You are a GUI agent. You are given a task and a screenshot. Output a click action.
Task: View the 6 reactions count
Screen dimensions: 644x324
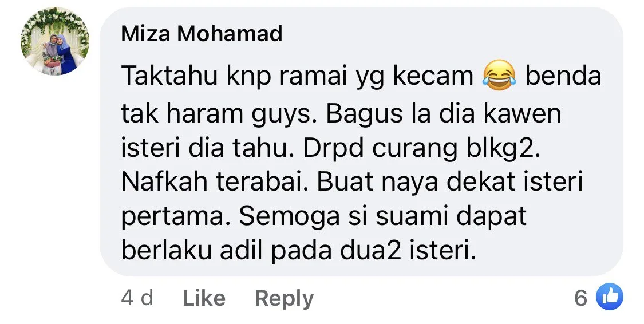[581, 297]
